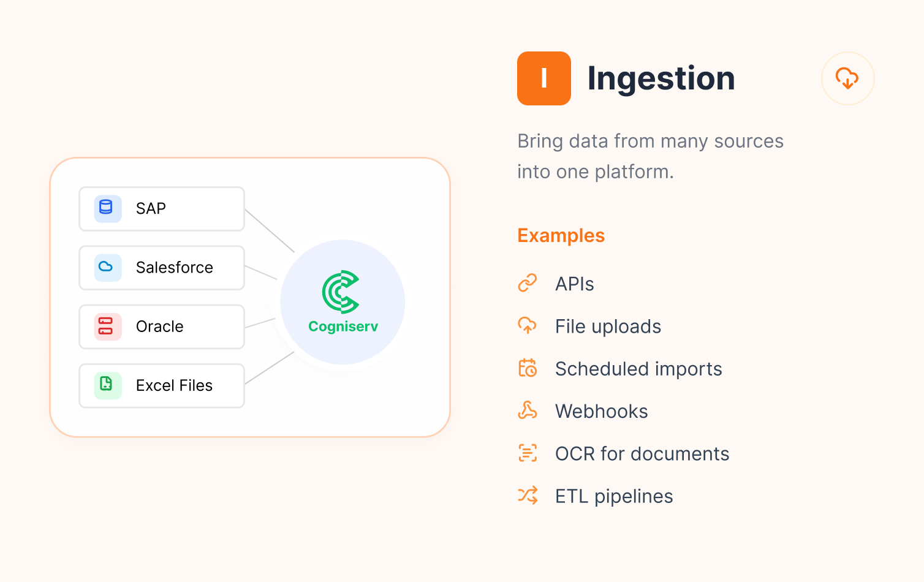Image resolution: width=924 pixels, height=582 pixels.
Task: Click the File uploads cloud icon
Action: click(528, 325)
